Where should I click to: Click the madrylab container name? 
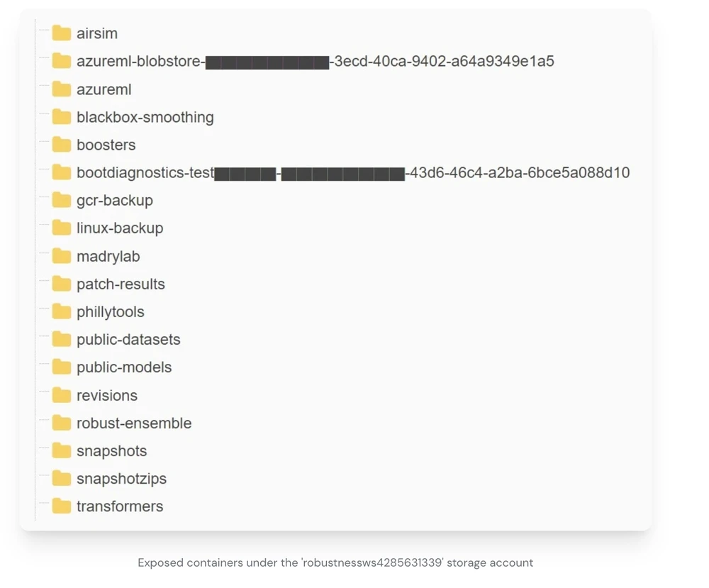point(108,256)
